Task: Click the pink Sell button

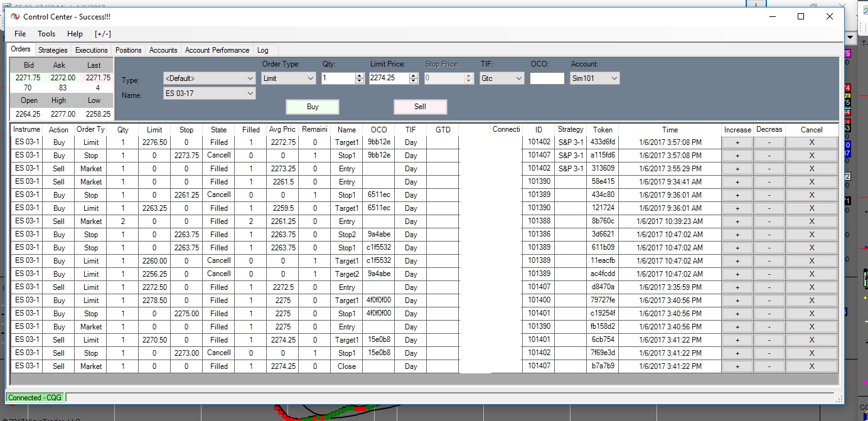Action: coord(421,107)
